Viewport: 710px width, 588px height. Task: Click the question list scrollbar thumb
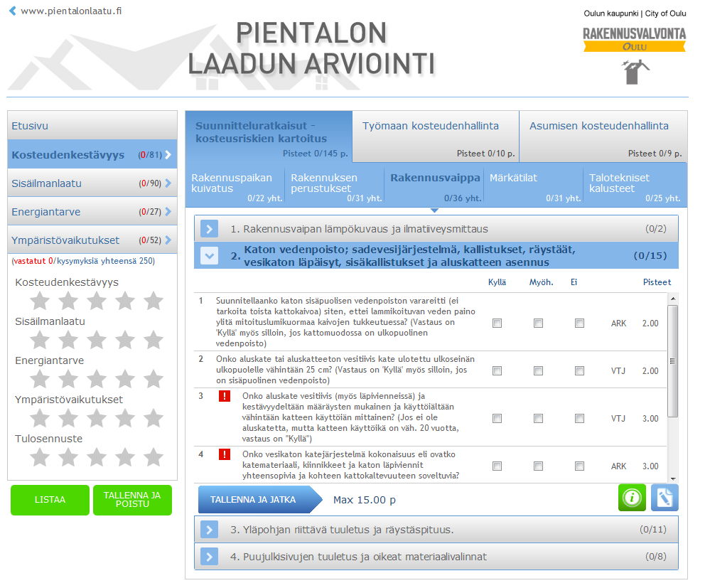pos(673,361)
